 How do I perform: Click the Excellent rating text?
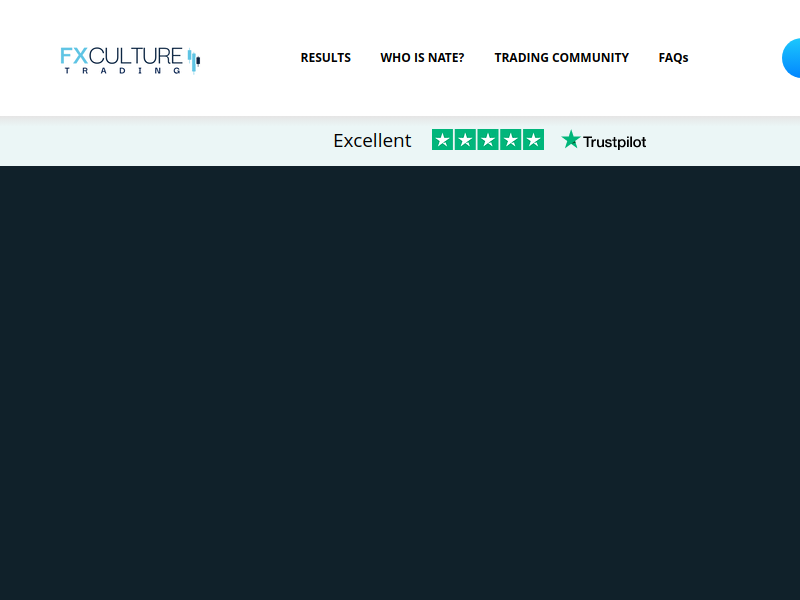(x=372, y=140)
